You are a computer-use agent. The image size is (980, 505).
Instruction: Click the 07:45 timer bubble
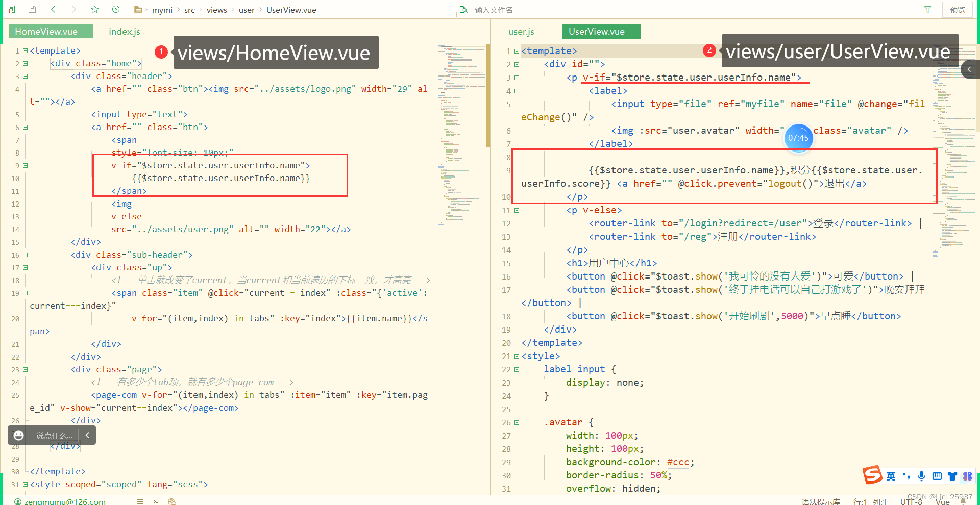pos(798,138)
